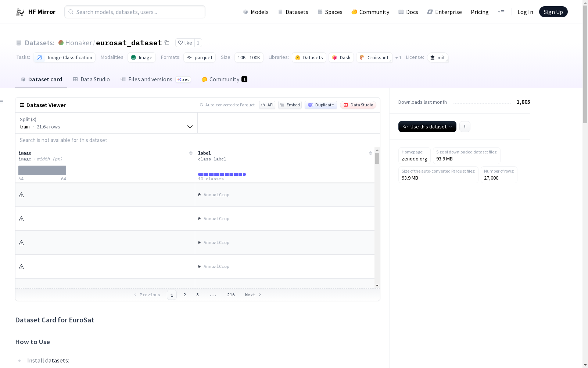The height and width of the screenshot is (368, 588).
Task: Open Models in the top navigation
Action: 256,12
